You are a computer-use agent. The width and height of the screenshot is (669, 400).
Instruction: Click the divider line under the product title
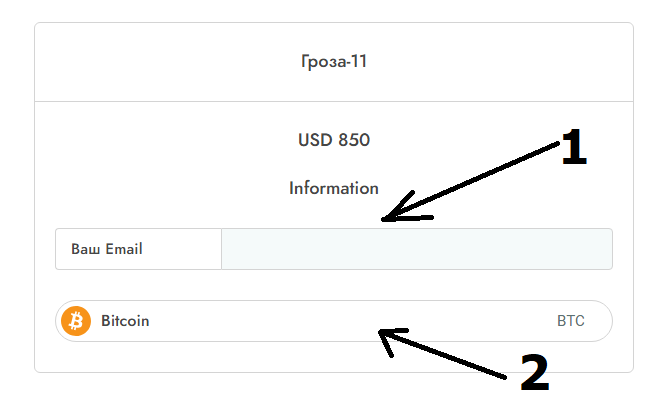[x=334, y=101]
